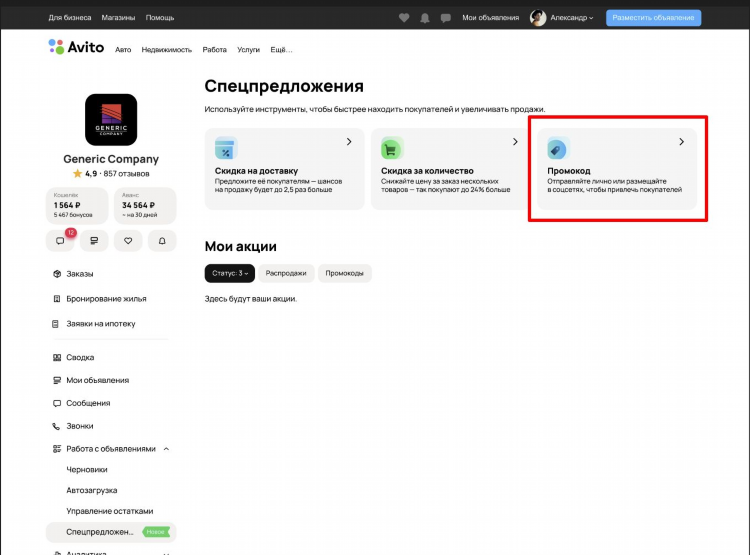This screenshot has width=750, height=555.
Task: Click Мои объявления sidebar icon
Action: (57, 380)
